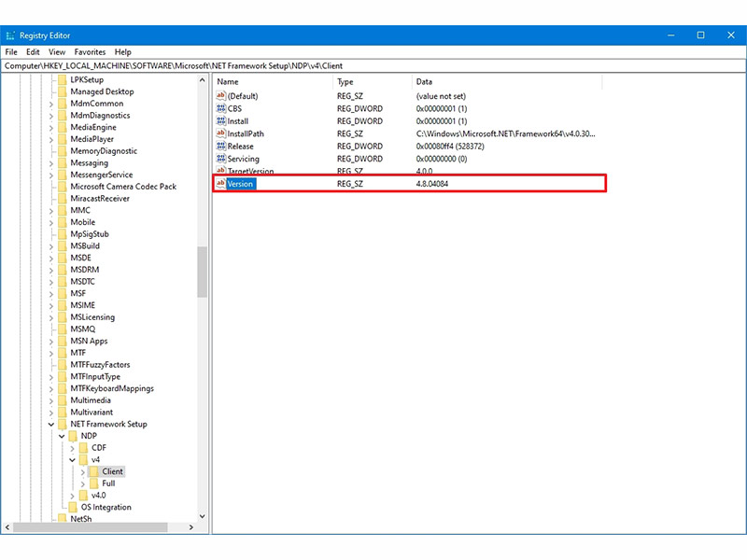Click the MSBuild folder icon
The width and height of the screenshot is (747, 560).
click(x=63, y=245)
